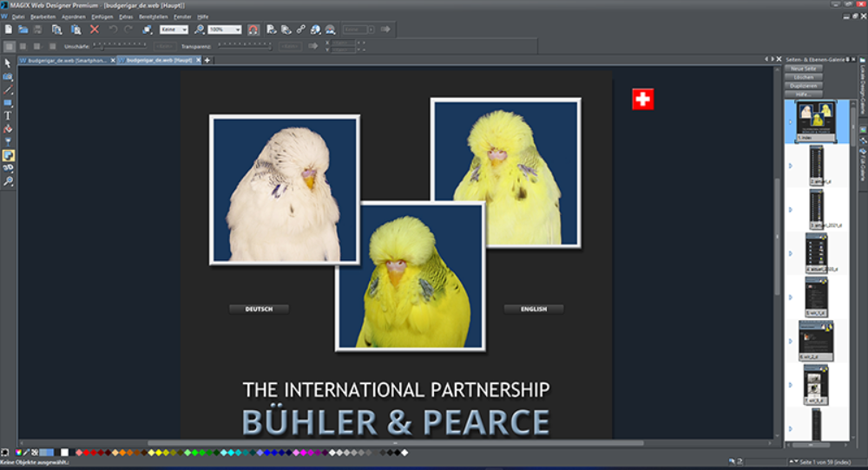Preview the web page icon
This screenshot has height=470, width=868.
[x=271, y=29]
